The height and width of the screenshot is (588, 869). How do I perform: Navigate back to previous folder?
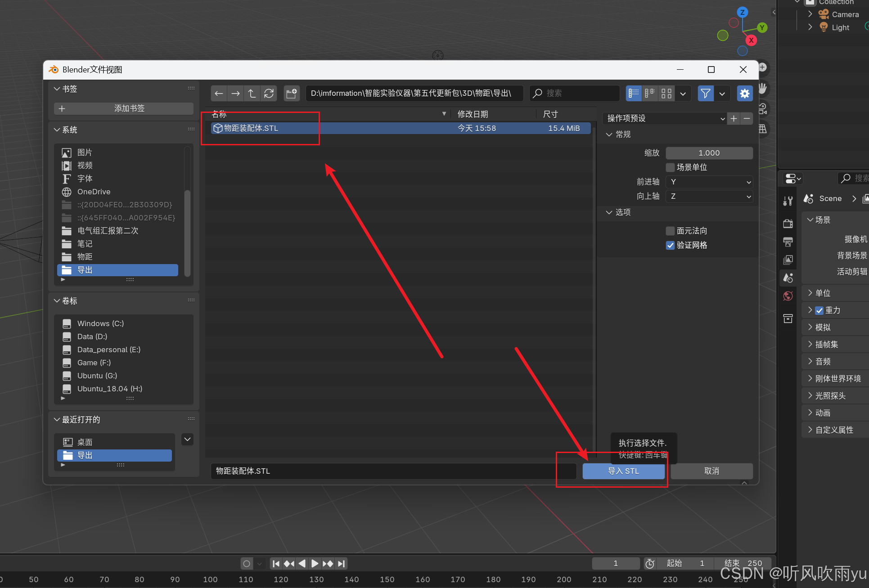pyautogui.click(x=219, y=93)
